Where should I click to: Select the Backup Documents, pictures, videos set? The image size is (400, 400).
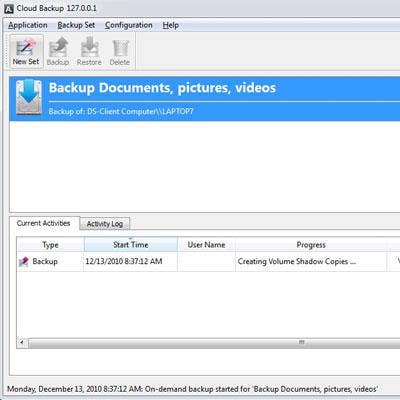(205, 99)
